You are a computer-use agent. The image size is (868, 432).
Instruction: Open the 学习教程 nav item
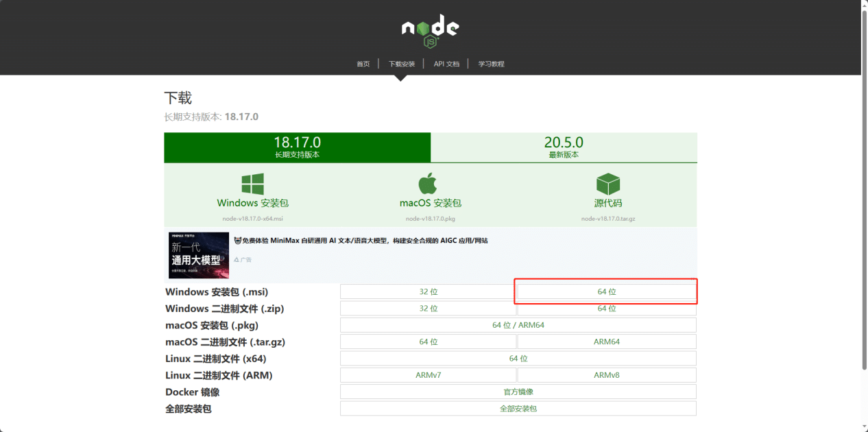pyautogui.click(x=491, y=64)
